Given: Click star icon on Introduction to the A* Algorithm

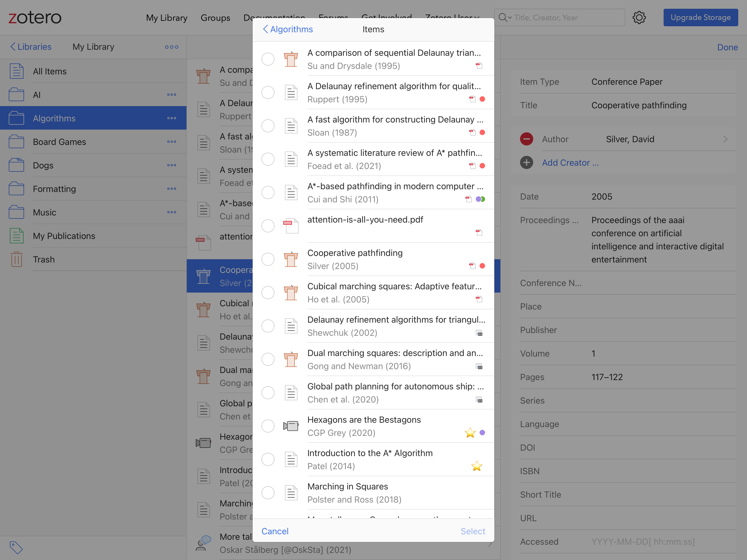Looking at the screenshot, I should tap(477, 466).
